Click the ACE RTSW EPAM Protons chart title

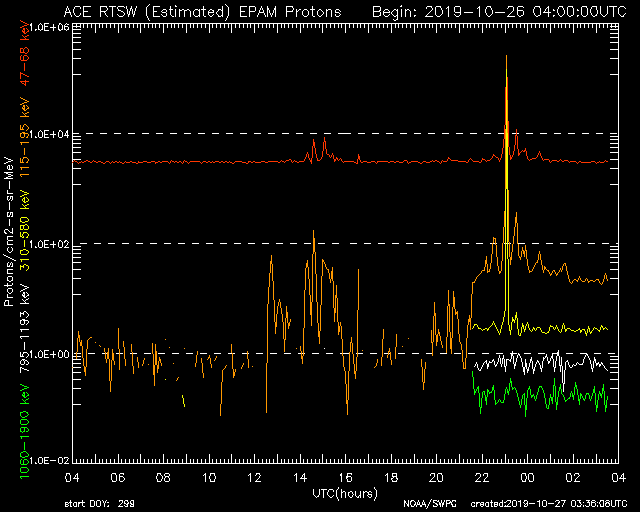click(201, 11)
